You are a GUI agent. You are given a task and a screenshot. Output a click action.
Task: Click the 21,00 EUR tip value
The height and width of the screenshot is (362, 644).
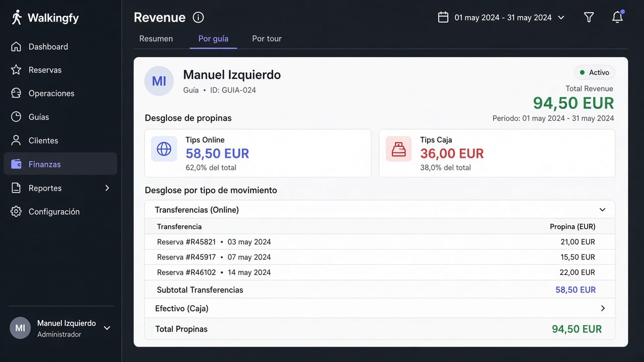578,242
